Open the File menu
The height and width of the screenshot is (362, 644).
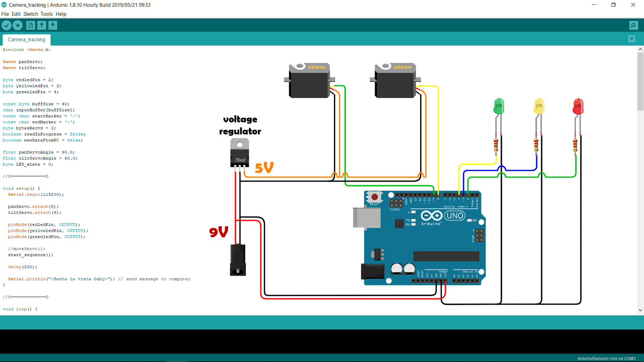click(5, 14)
